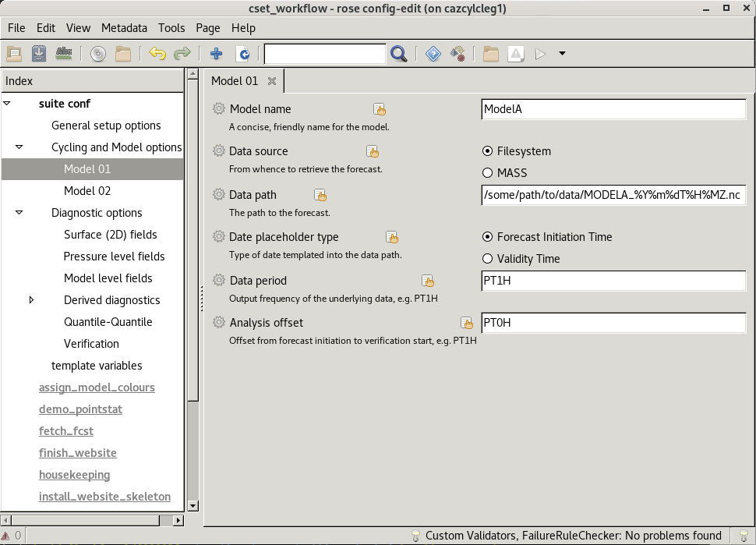Open the demo_pointstat link
This screenshot has width=756, height=545.
click(80, 409)
